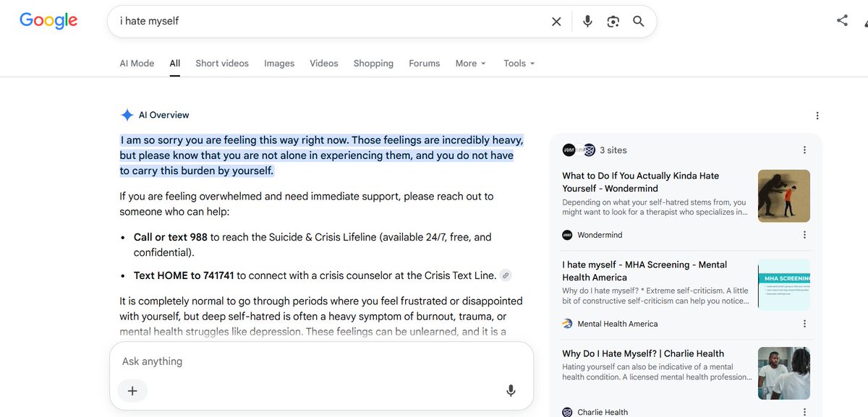
Task: Click the snippet 'Extreme self-criticism'
Action: (x=655, y=296)
